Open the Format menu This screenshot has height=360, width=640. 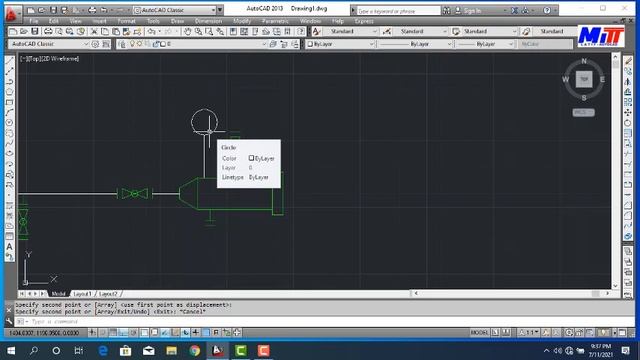point(126,21)
